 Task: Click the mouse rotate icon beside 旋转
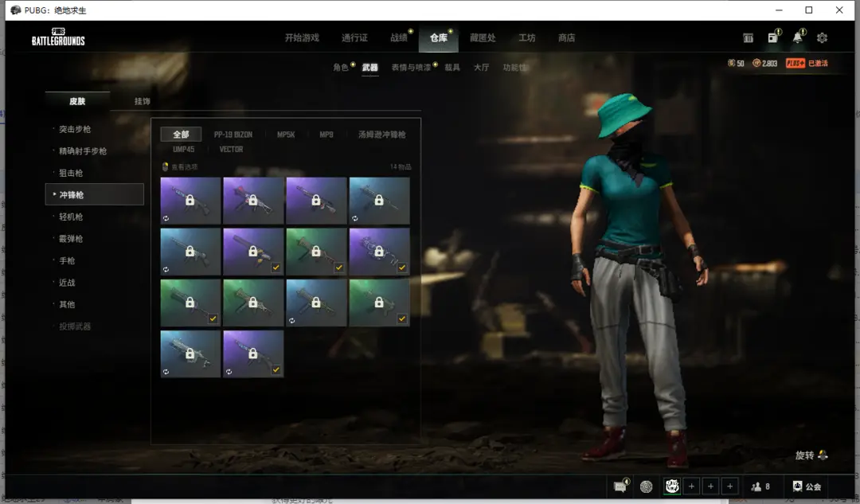coord(822,455)
